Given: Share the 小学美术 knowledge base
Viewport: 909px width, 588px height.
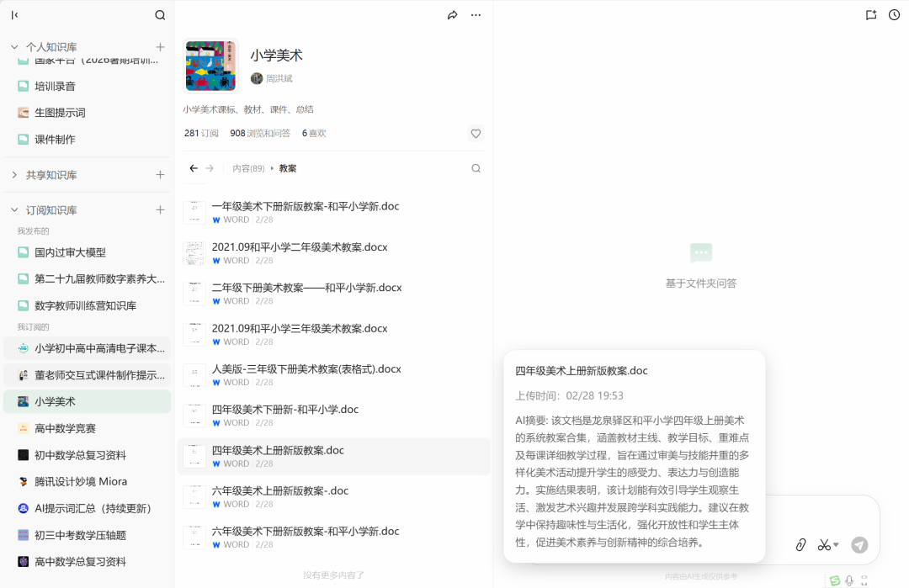Looking at the screenshot, I should pos(452,15).
